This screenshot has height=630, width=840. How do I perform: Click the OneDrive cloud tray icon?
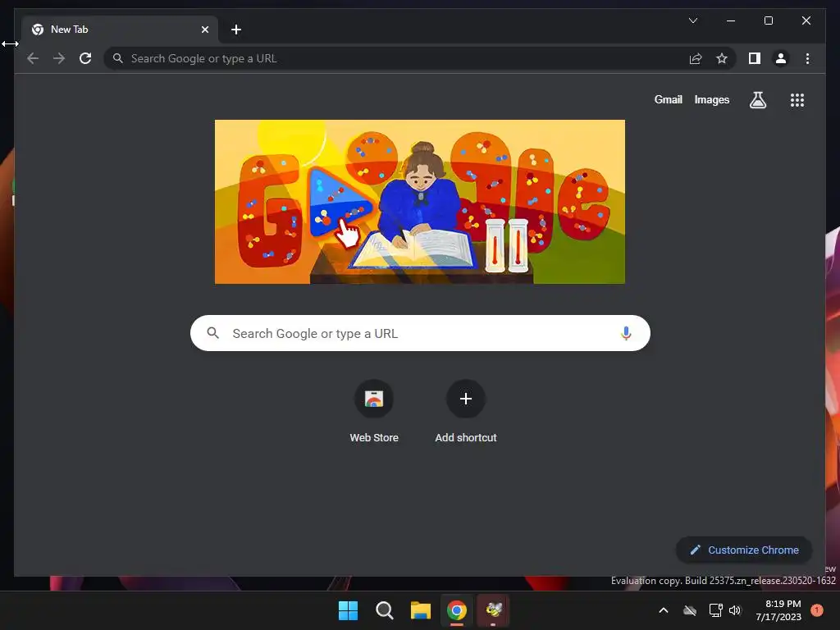690,610
